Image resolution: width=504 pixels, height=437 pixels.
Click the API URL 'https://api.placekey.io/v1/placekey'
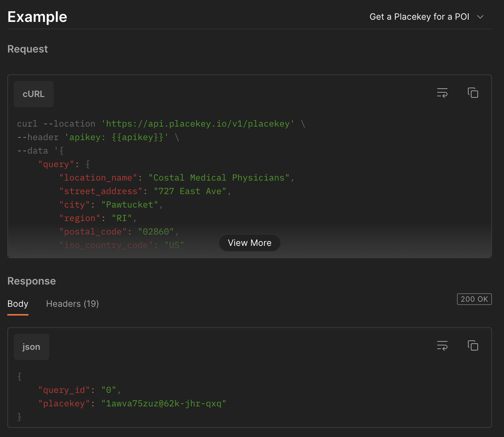[x=198, y=124]
